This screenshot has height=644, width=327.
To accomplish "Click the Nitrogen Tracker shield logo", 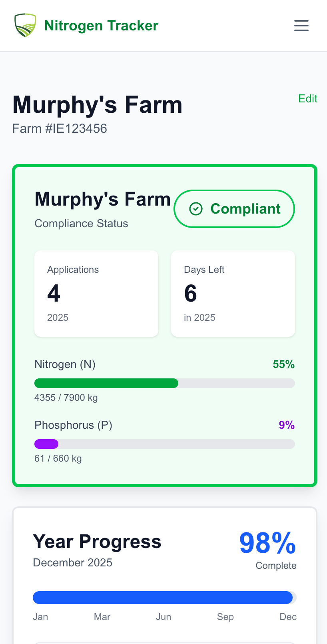I will [25, 25].
